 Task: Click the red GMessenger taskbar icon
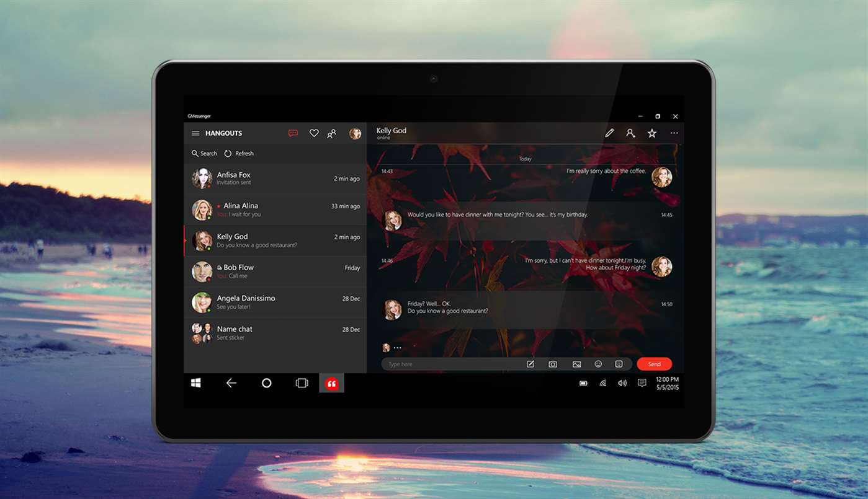(x=331, y=383)
